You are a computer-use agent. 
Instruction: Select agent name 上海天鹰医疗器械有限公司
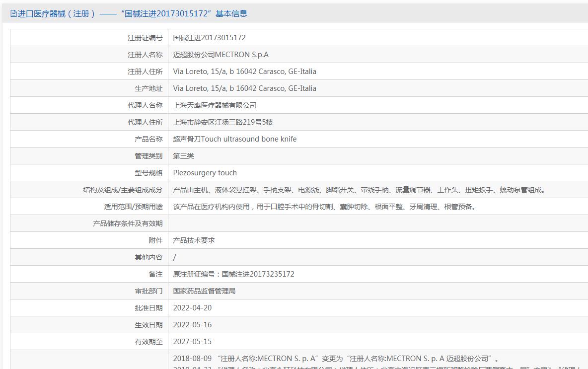[215, 105]
